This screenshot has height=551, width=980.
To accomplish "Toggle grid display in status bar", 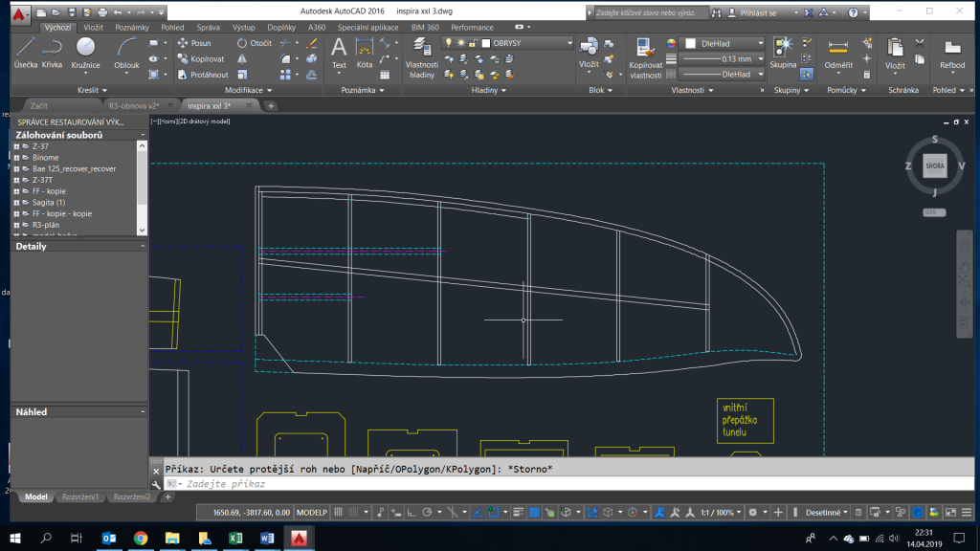I will pos(339,512).
